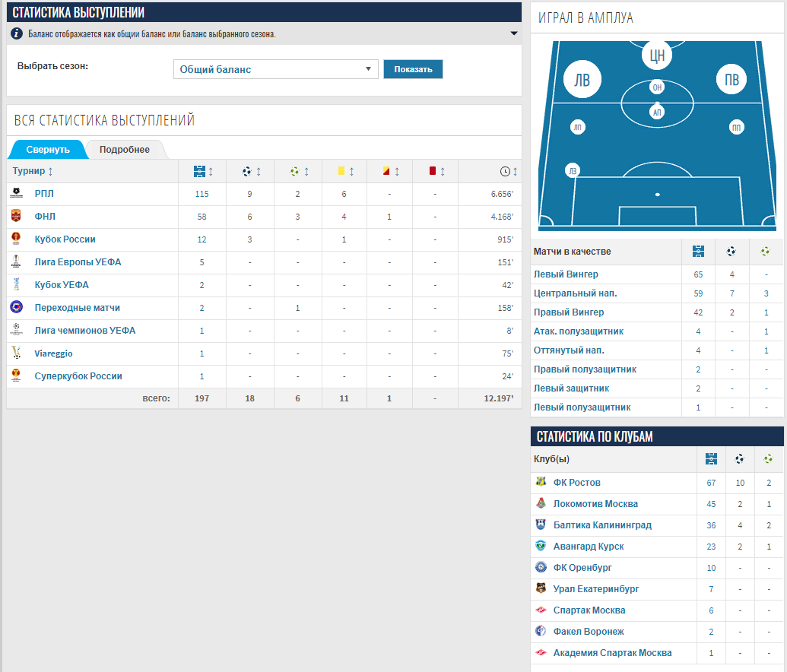
Task: Click the ЦН position circle on pitch
Action: tap(657, 53)
